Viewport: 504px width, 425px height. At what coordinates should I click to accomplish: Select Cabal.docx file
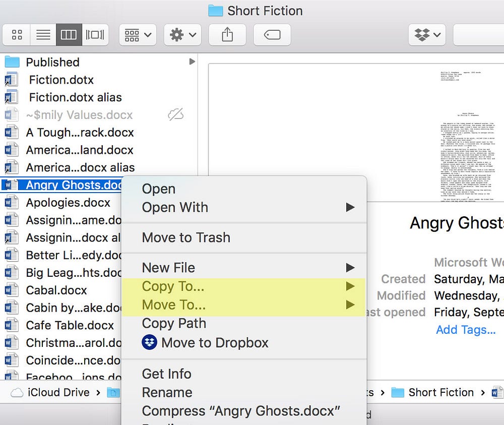[61, 290]
